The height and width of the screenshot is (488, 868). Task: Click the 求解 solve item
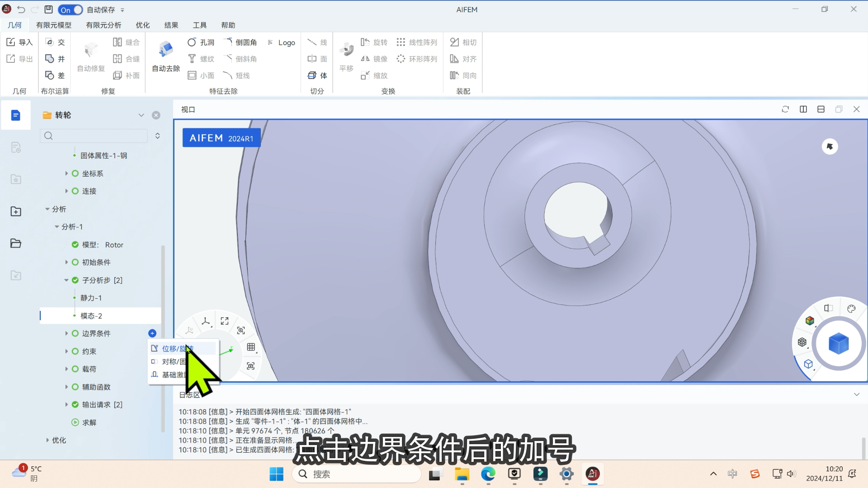tap(89, 422)
